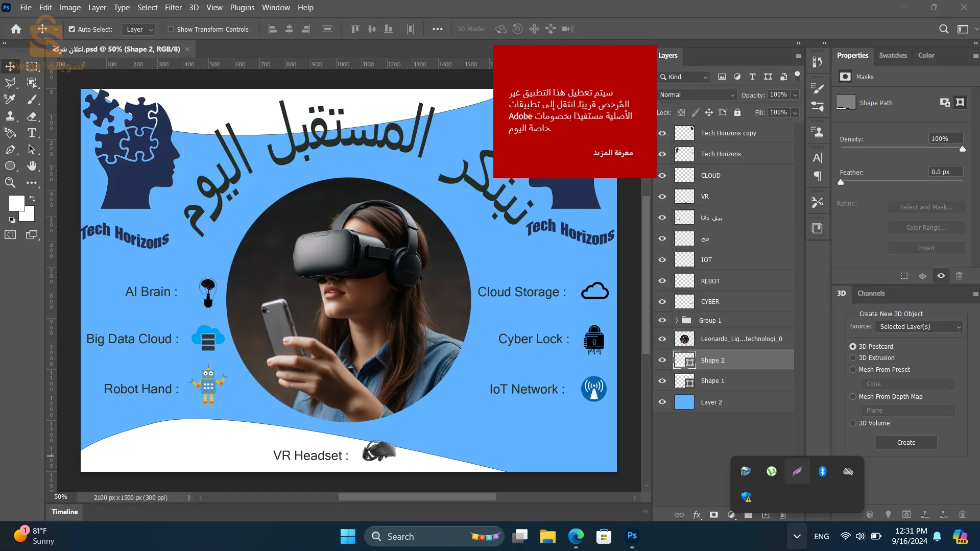Select the Pen tool

(x=10, y=150)
